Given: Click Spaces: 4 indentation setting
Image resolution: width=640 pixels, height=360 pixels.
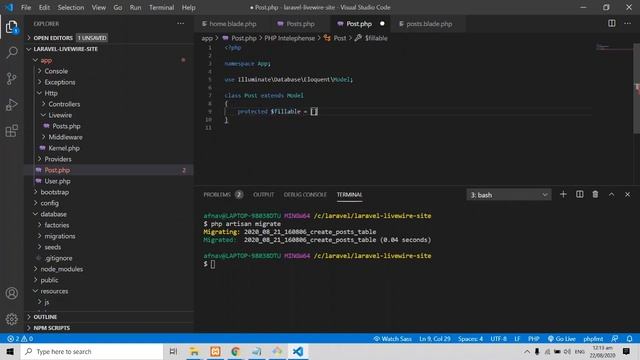Looking at the screenshot, I should pyautogui.click(x=470, y=339).
